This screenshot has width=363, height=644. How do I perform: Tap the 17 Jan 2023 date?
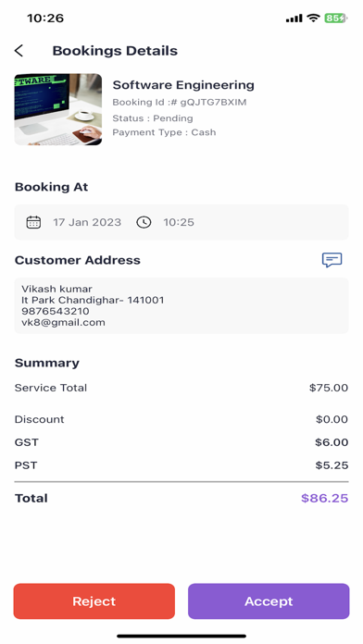(87, 222)
